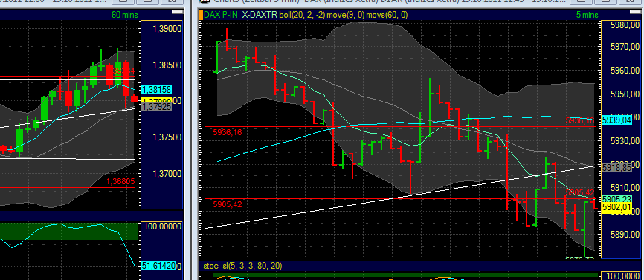Click the 1,37000 axis value
Screen dimensions: 644x280
(x=167, y=174)
